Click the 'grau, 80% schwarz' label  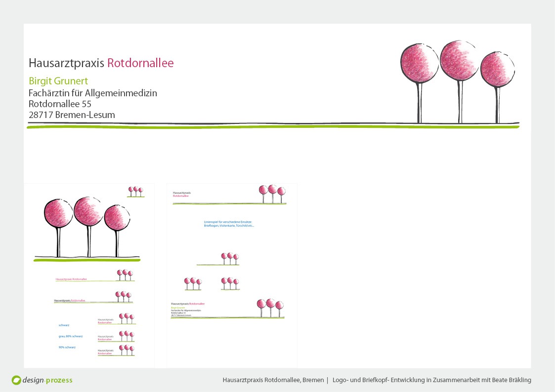tap(70, 336)
